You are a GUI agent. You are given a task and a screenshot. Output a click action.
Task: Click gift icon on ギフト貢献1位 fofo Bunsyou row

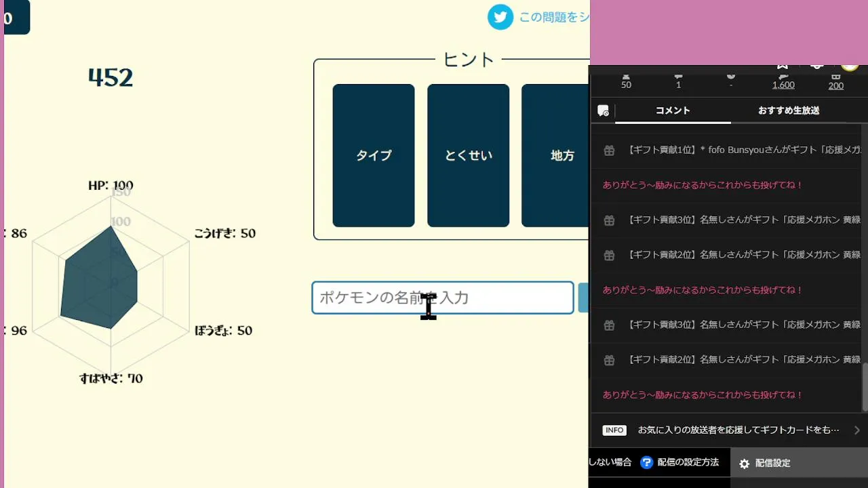pos(609,150)
